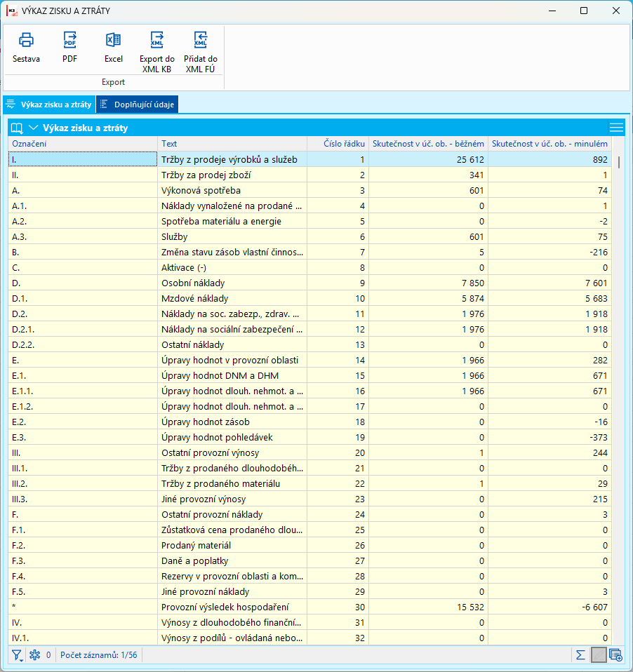Click the K2 application icon in title bar

(x=11, y=11)
